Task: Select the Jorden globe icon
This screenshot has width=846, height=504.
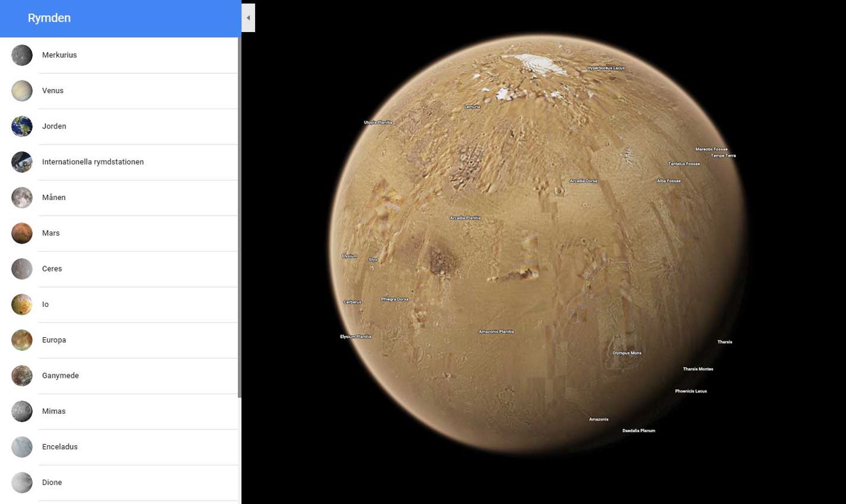Action: (22, 126)
